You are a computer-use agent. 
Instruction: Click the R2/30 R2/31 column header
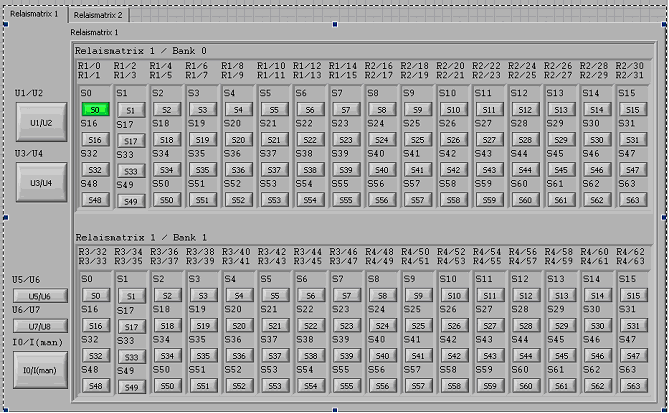630,70
